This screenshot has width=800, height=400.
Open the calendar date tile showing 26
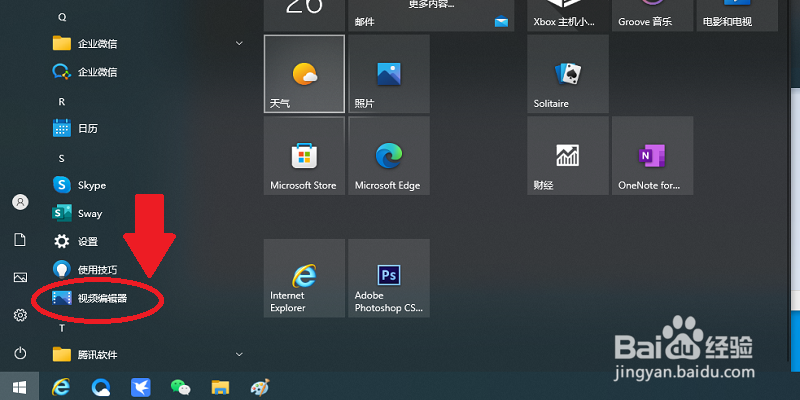[x=304, y=15]
